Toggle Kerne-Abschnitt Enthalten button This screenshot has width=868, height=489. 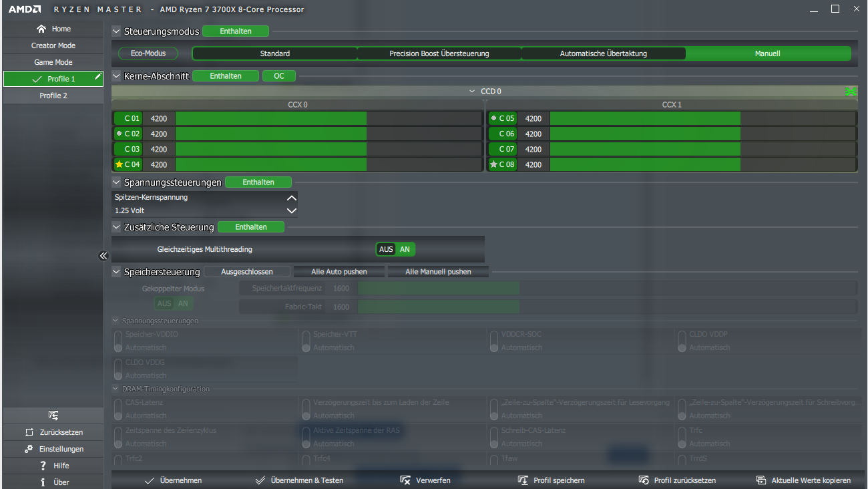pos(226,76)
